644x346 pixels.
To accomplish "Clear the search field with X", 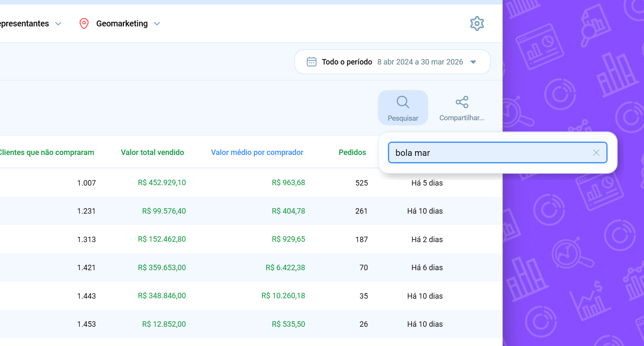I will 596,153.
